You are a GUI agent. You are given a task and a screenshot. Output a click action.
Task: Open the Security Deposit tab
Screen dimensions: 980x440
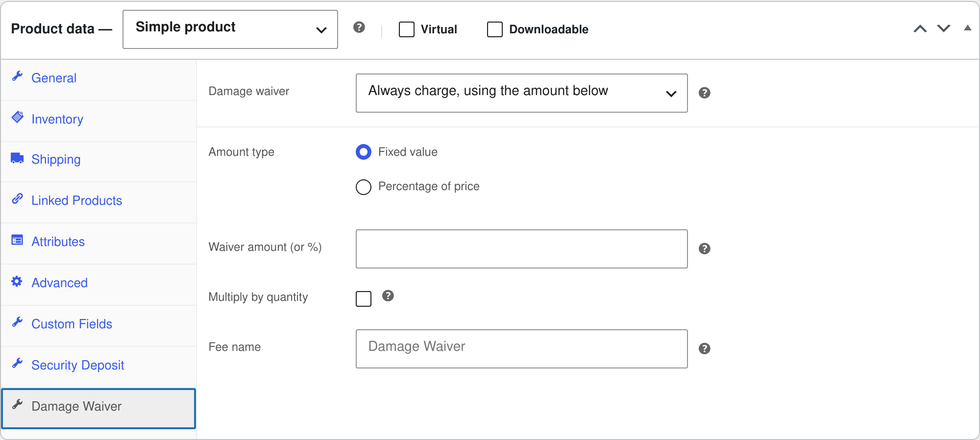click(x=98, y=367)
